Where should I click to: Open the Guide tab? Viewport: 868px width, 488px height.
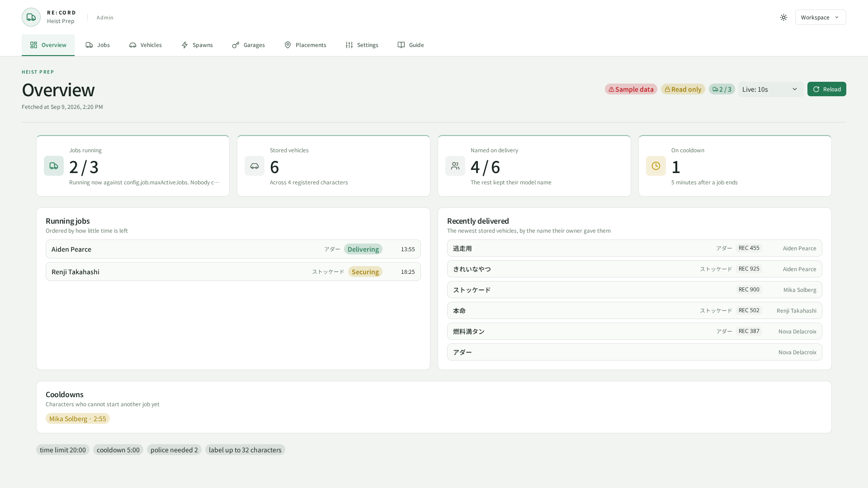coord(410,45)
